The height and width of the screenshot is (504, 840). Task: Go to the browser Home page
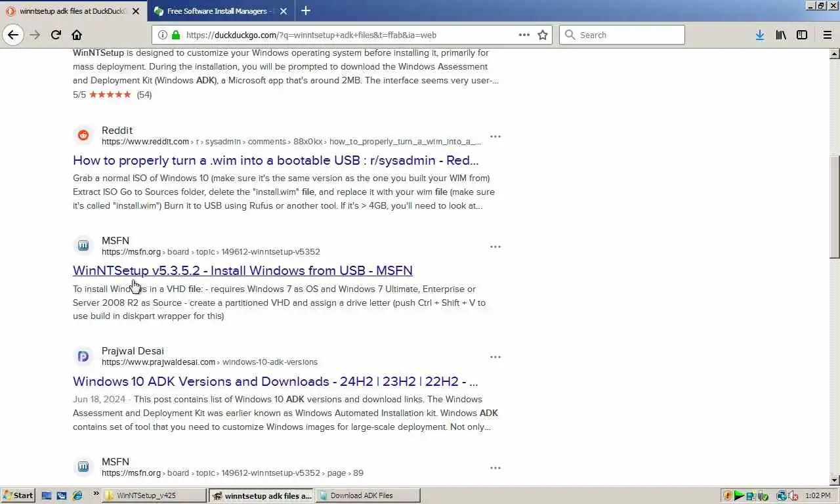[77, 35]
